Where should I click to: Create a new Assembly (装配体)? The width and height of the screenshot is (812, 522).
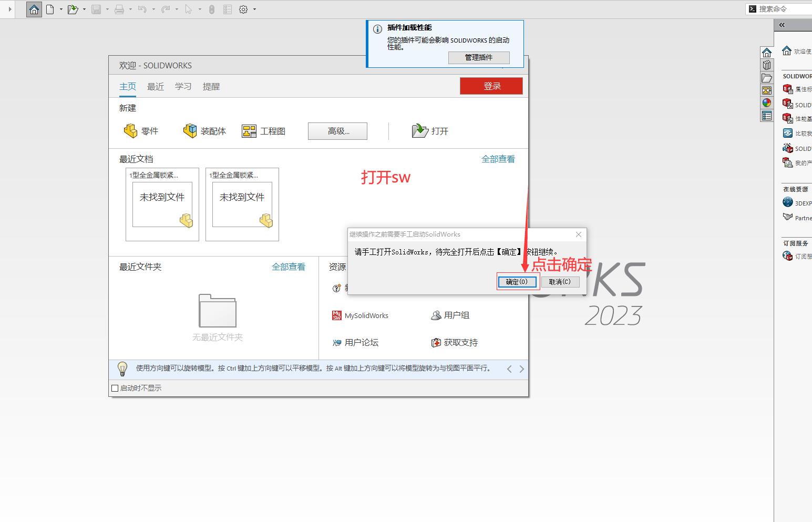(204, 131)
